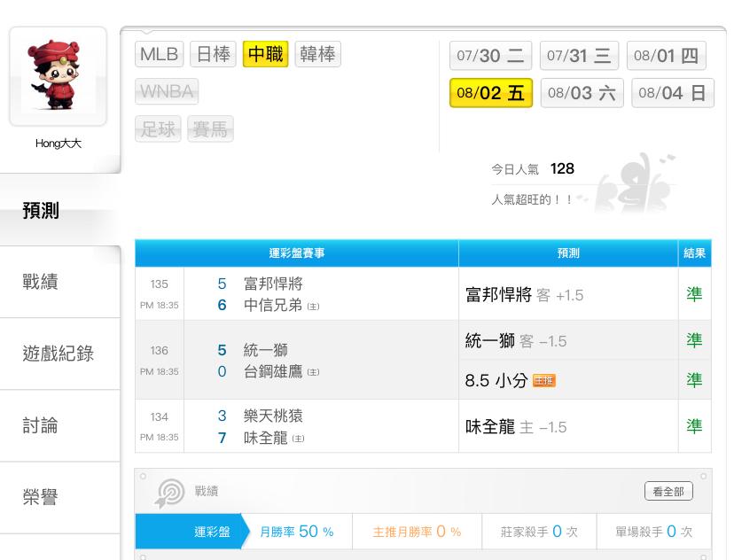Click the 運彩盤賽事 column header

coord(297,253)
